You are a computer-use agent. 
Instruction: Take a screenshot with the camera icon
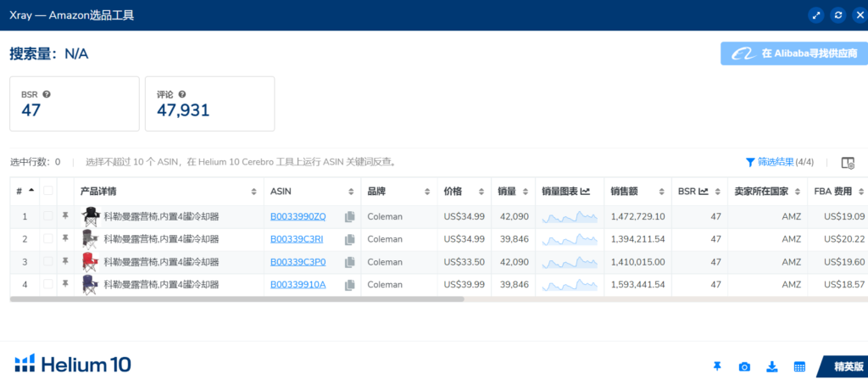pos(744,366)
